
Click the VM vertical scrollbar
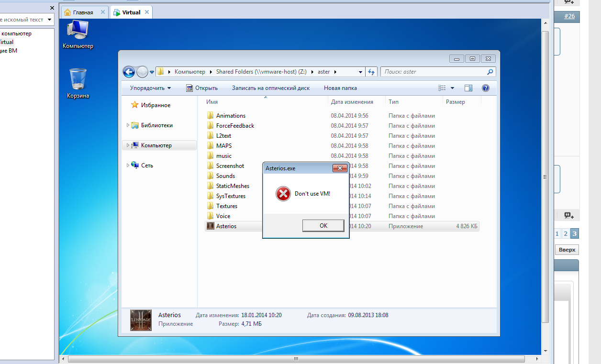pos(545,177)
